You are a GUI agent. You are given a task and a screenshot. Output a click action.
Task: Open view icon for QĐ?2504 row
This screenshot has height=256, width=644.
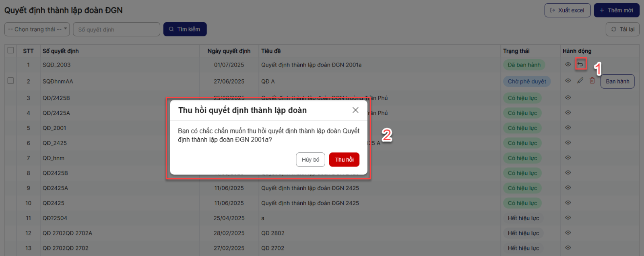coord(568,218)
